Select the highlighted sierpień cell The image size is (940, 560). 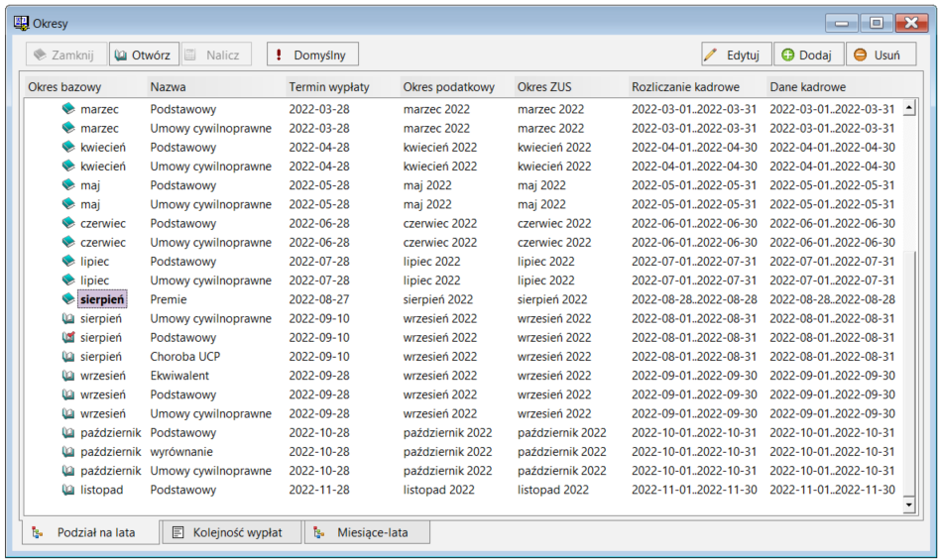[x=102, y=299]
